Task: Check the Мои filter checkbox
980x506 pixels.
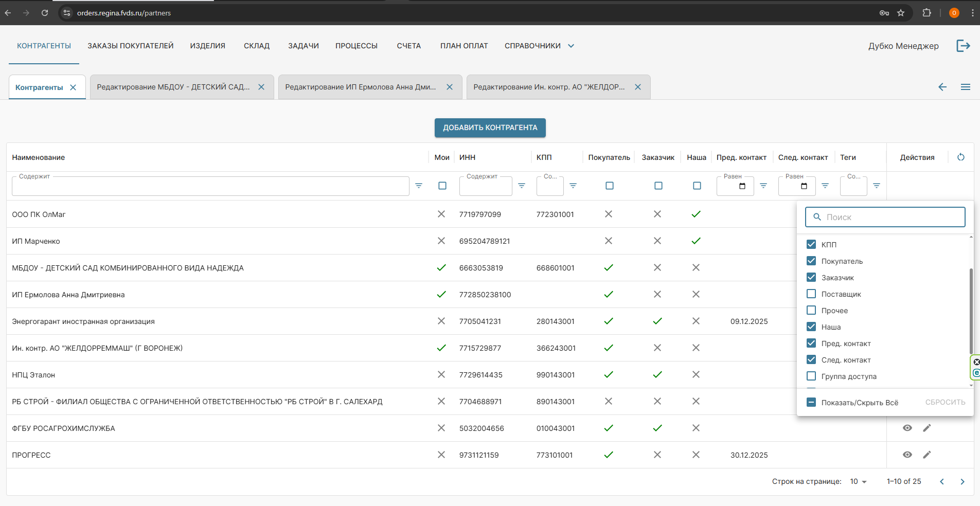Action: (442, 186)
